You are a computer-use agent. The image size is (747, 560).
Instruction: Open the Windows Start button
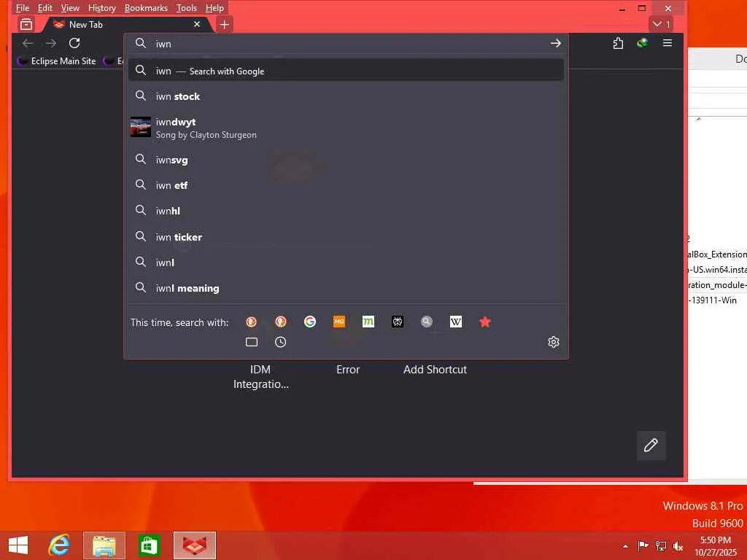point(18,545)
